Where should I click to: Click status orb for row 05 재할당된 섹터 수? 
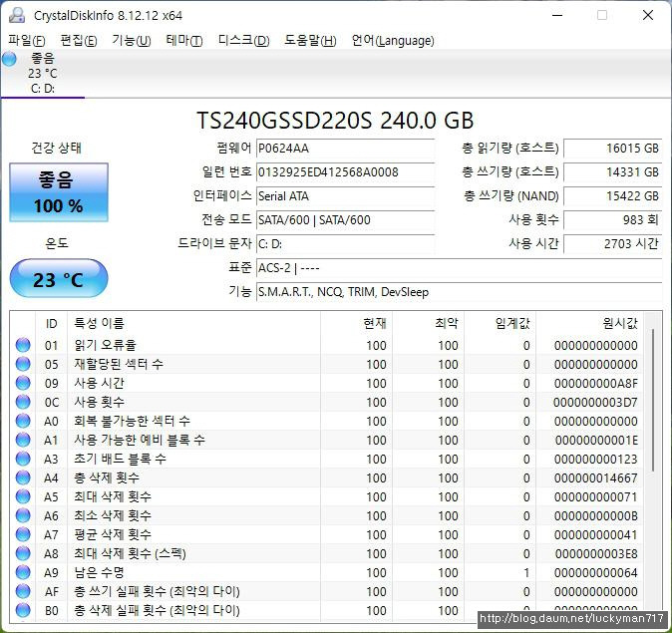pyautogui.click(x=23, y=364)
